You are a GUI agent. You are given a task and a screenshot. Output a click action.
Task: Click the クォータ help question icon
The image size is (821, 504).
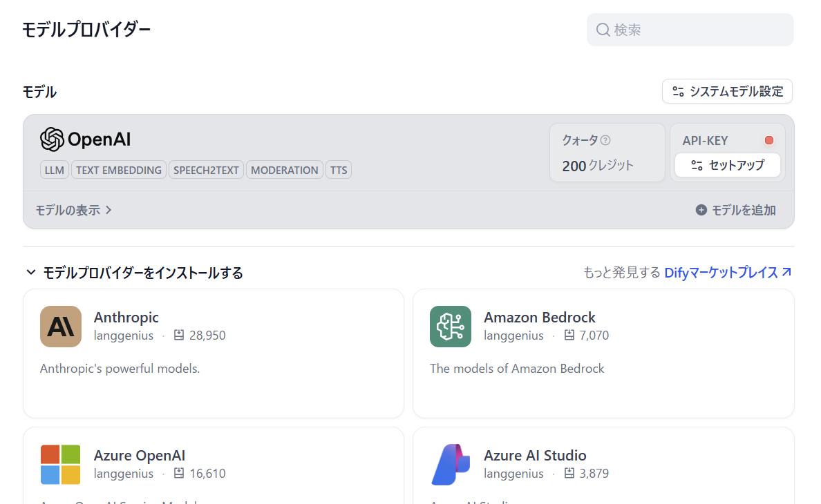click(605, 140)
